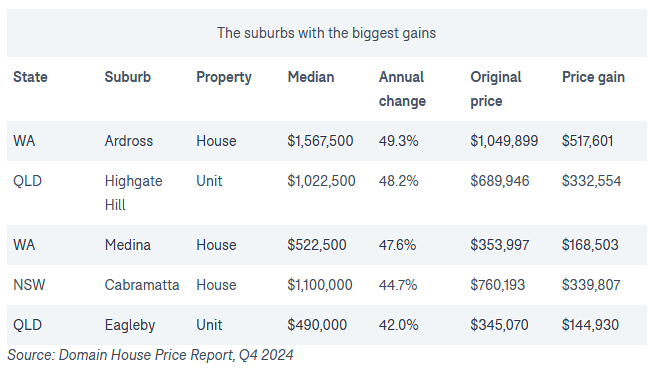Select the Annual change column header
This screenshot has height=369, width=656.
pos(402,89)
